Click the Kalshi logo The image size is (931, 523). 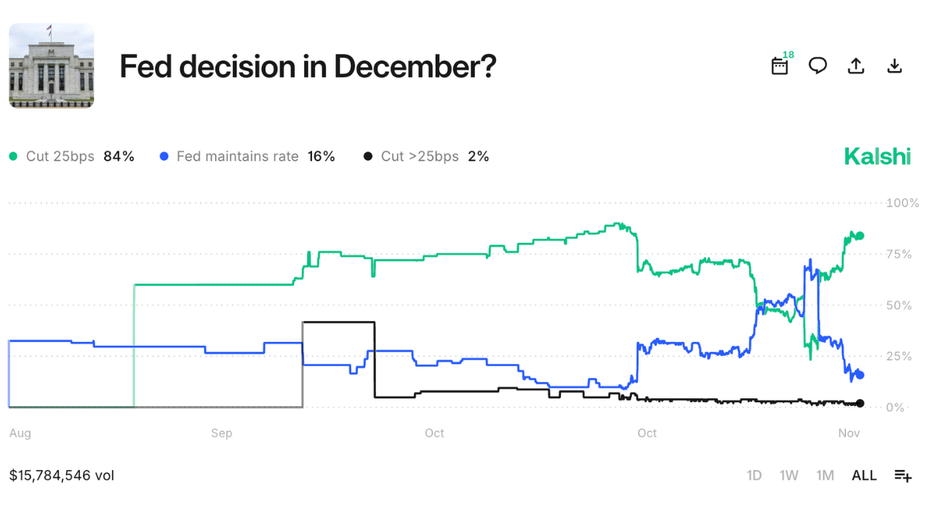[x=877, y=156]
